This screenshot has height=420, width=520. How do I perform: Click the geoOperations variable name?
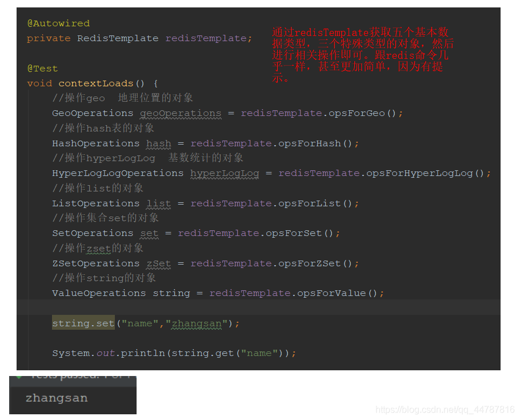tap(181, 113)
